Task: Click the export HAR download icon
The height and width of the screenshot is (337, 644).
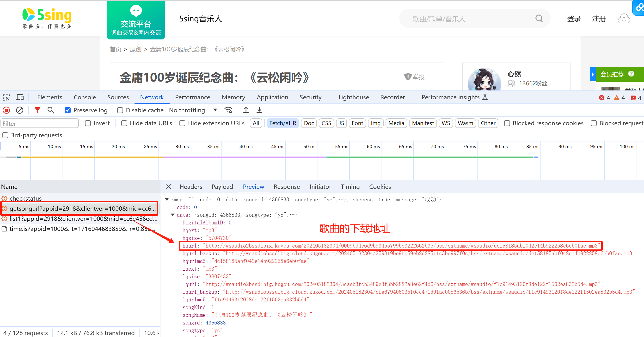Action: click(x=259, y=110)
